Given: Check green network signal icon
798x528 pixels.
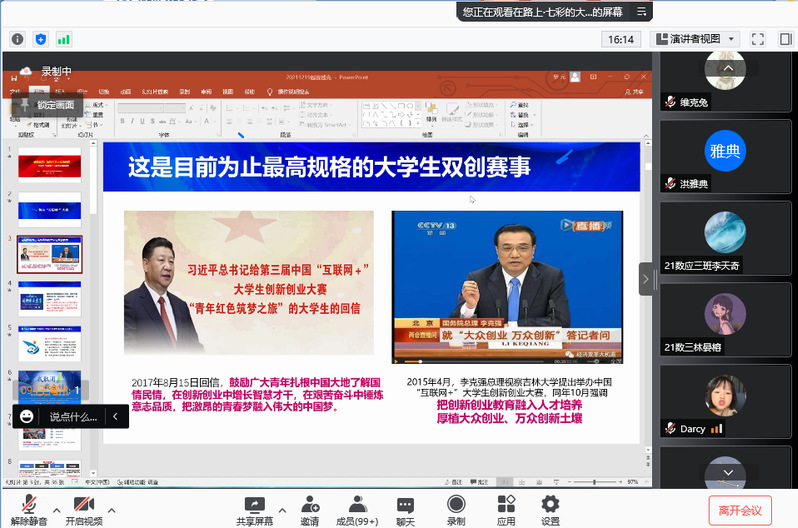Looking at the screenshot, I should coord(64,39).
